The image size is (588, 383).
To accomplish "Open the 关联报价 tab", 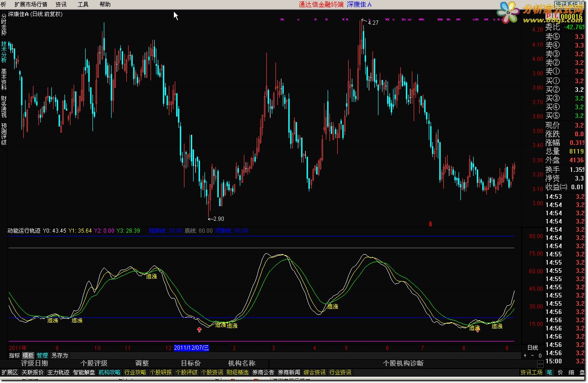I will [32, 372].
